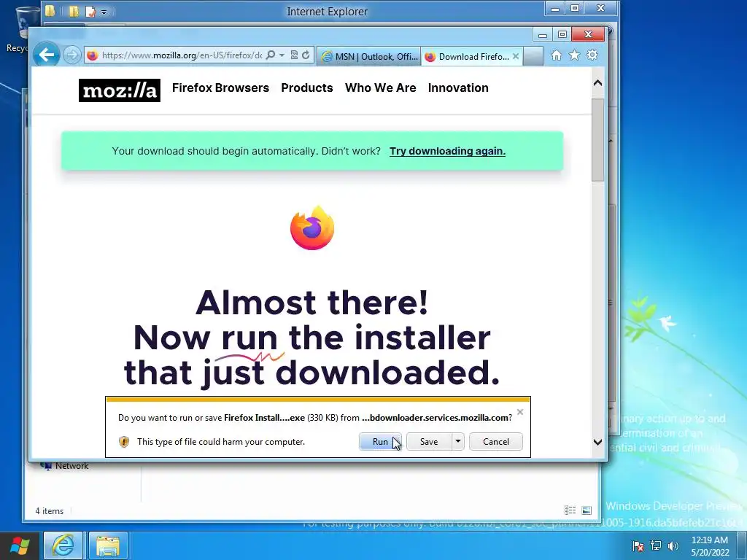The width and height of the screenshot is (747, 560).
Task: Click the vertical scrollbar thumb
Action: tap(598, 140)
